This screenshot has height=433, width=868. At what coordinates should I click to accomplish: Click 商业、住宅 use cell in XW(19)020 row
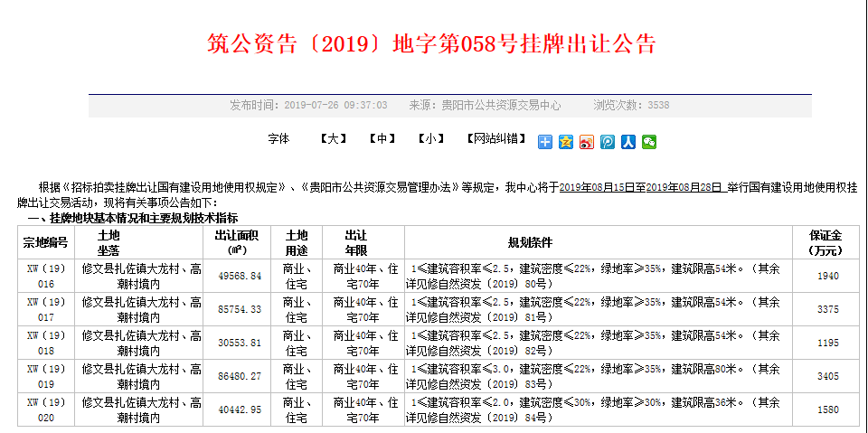click(297, 409)
